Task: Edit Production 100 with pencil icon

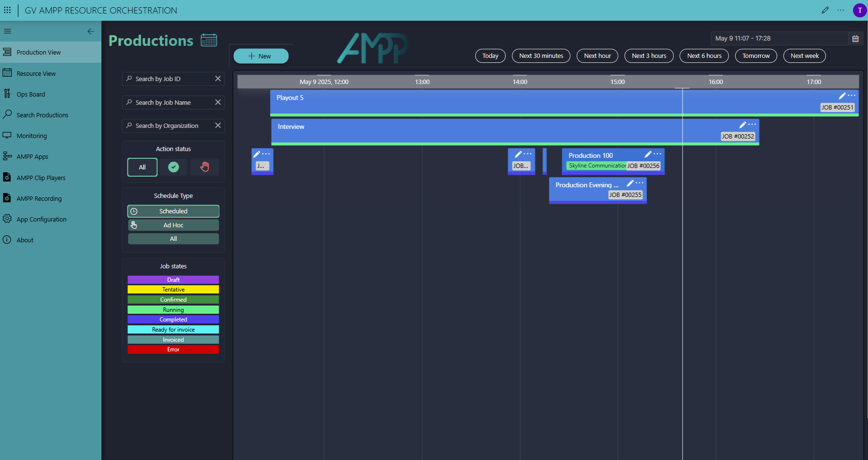Action: [x=648, y=154]
